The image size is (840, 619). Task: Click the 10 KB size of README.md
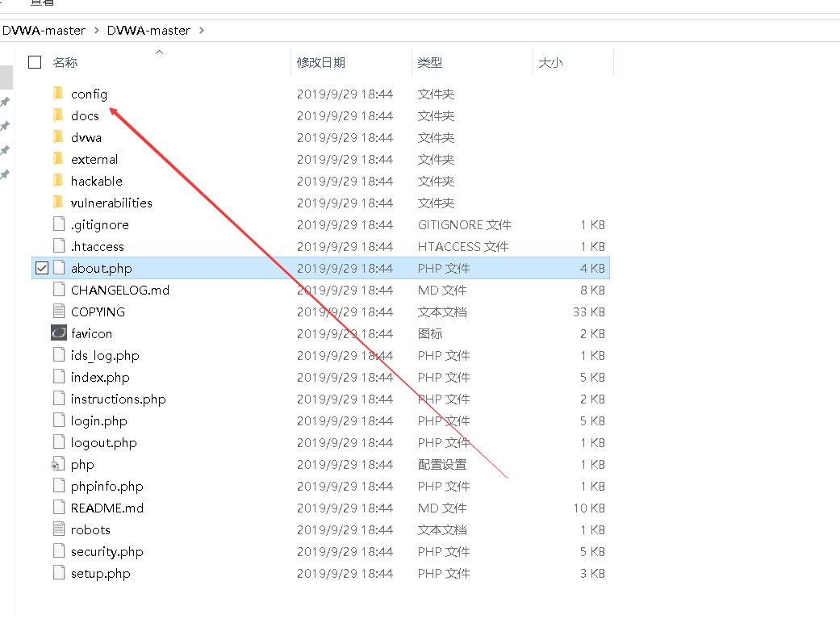589,508
